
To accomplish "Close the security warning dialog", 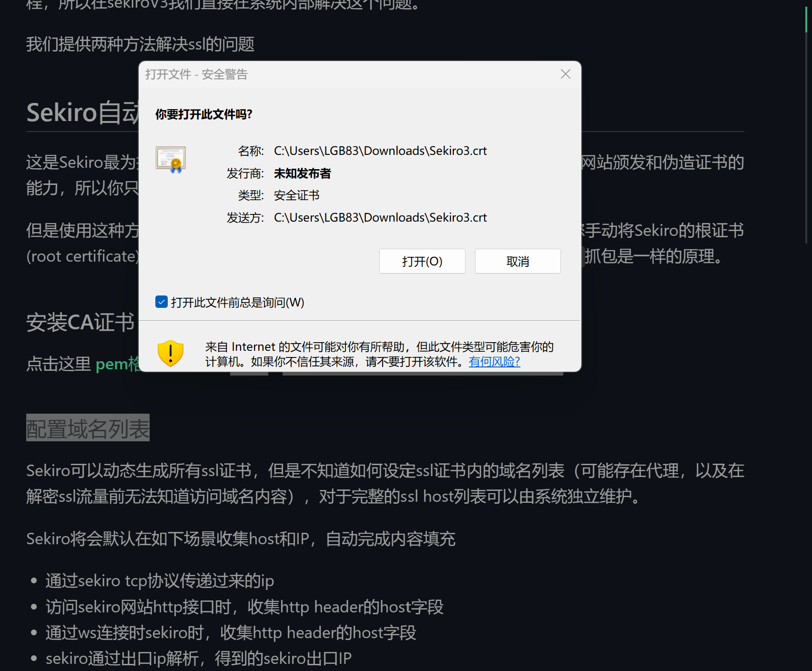I will 565,74.
